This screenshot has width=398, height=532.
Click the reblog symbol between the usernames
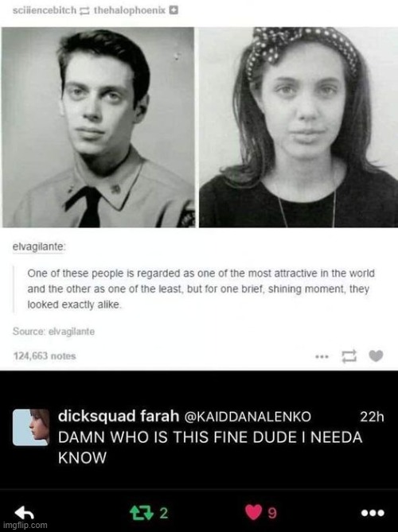84,11
